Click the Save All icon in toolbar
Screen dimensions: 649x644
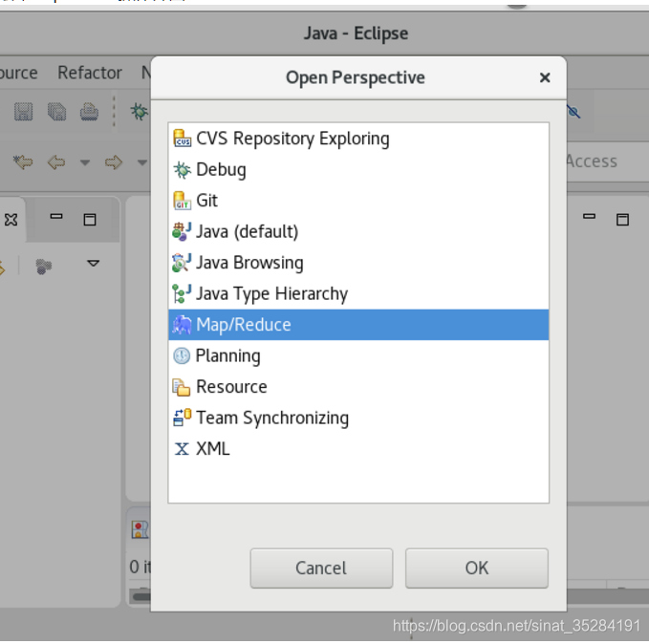(x=56, y=112)
